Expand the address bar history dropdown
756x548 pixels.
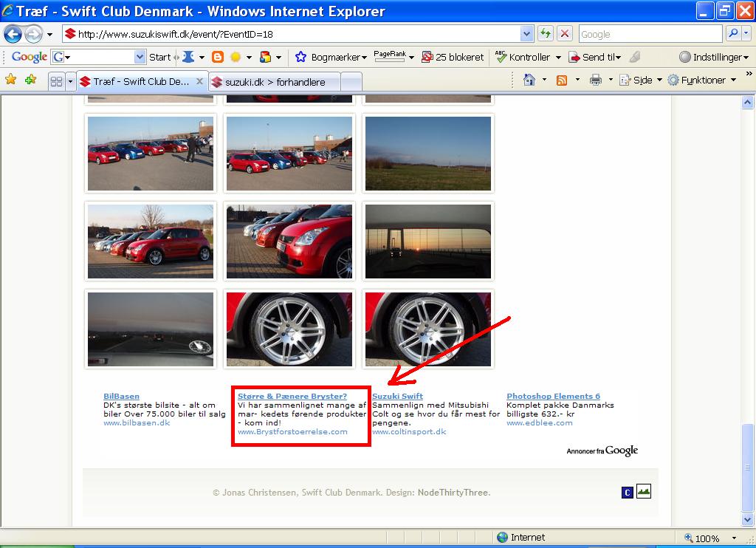(526, 34)
